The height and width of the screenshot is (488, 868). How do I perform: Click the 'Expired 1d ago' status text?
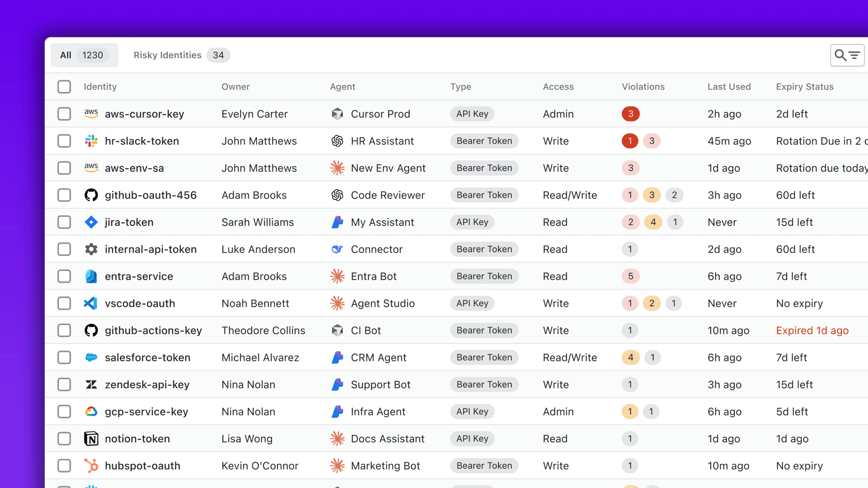[x=812, y=330]
